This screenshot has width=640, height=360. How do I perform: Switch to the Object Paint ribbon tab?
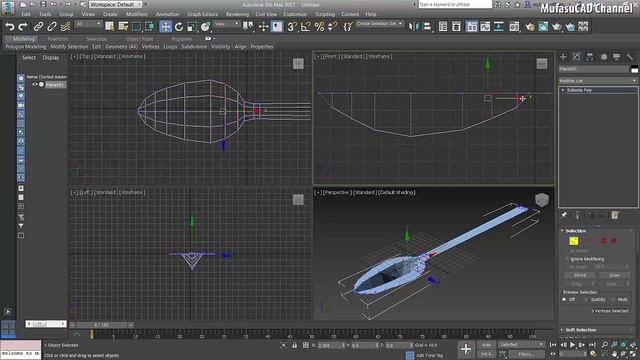tap(140, 39)
